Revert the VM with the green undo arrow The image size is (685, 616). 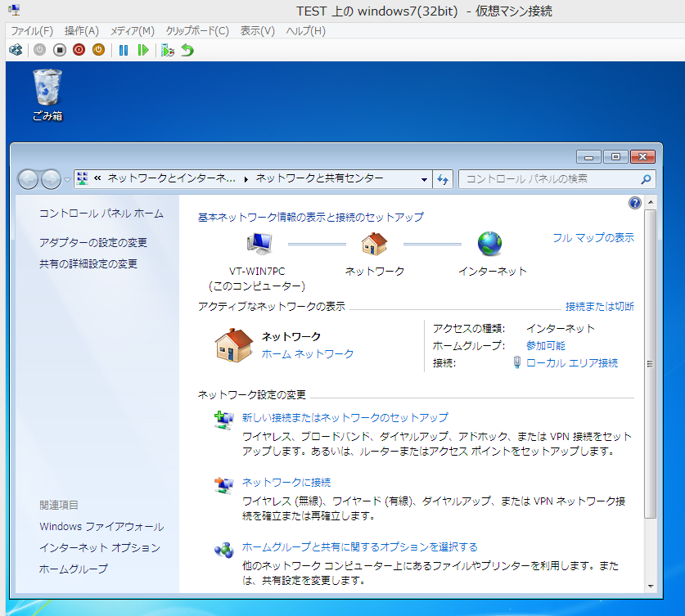point(187,50)
